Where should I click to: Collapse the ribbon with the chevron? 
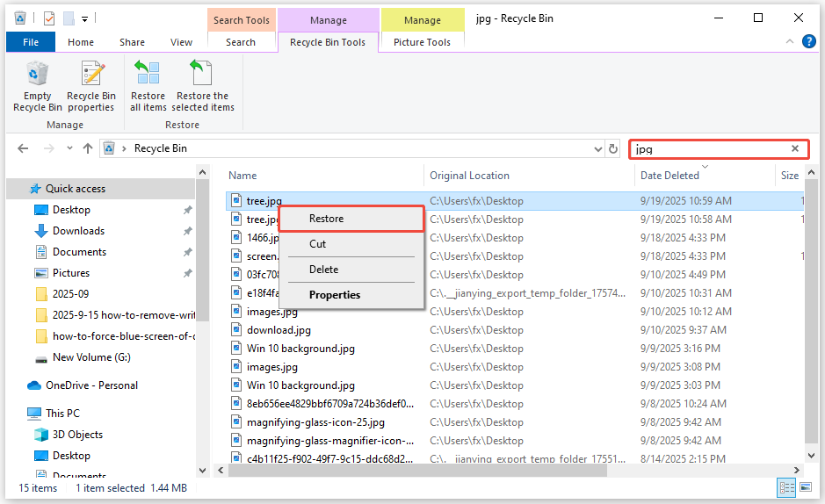pos(790,41)
